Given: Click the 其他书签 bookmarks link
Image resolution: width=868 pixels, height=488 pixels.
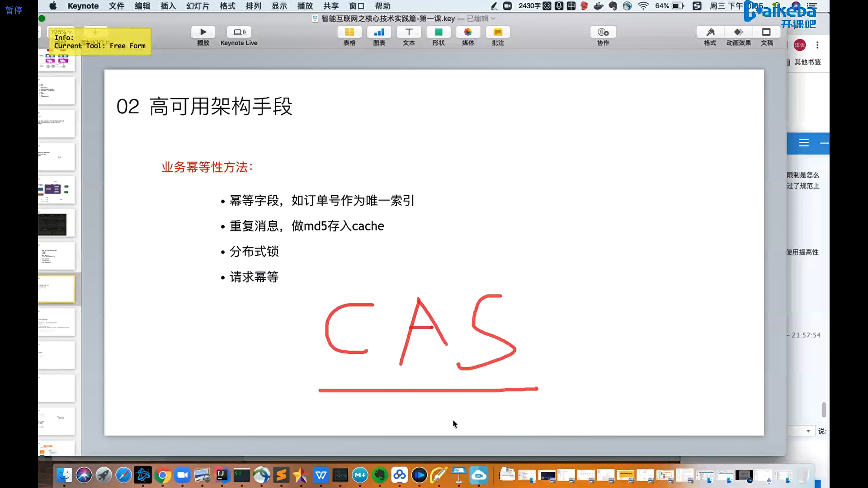Looking at the screenshot, I should point(807,62).
